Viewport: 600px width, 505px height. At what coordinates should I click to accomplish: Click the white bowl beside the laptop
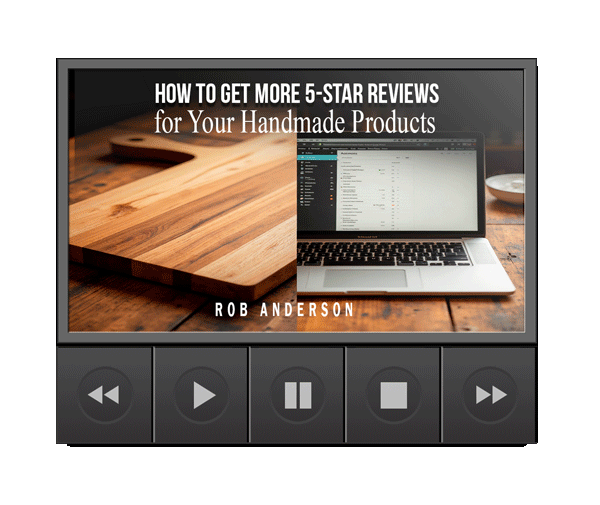(x=507, y=186)
